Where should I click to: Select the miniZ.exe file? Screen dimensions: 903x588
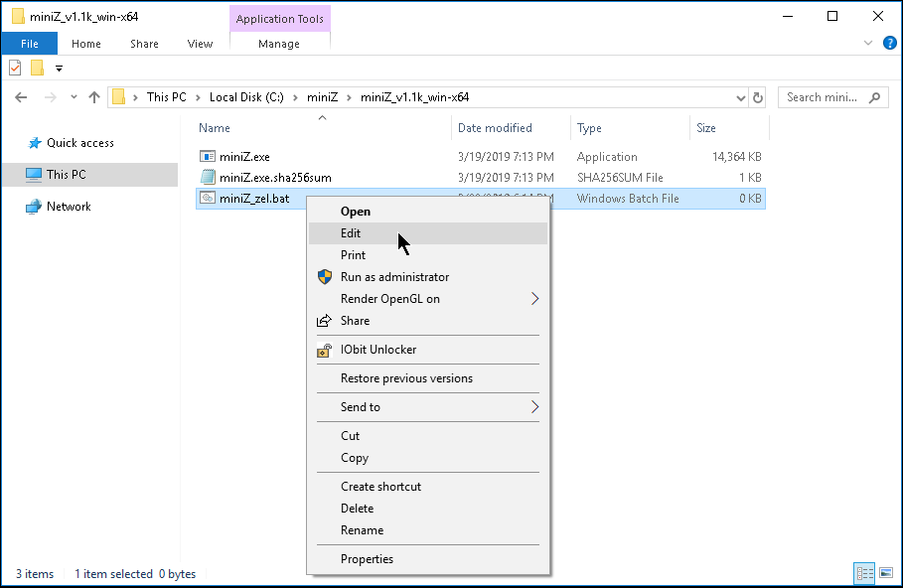244,157
